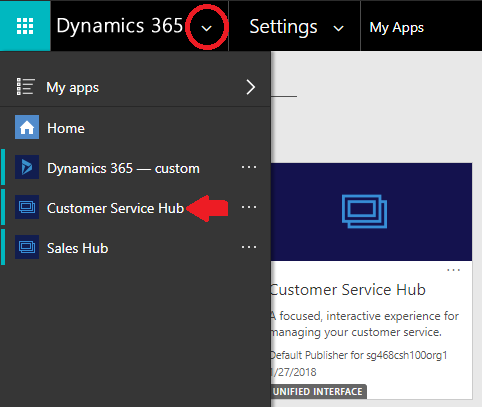The height and width of the screenshot is (407, 482).
Task: Expand My apps right chevron
Action: 250,87
